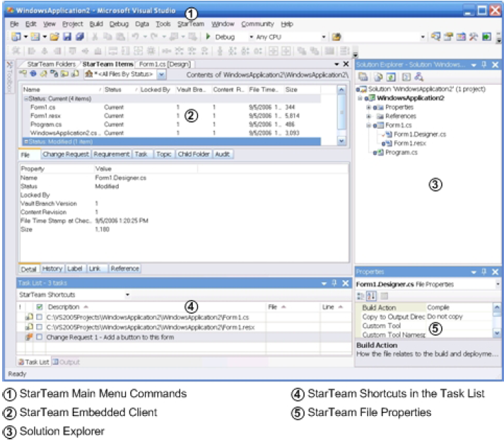
Task: Sort tasks by the Line column header
Action: tap(336, 306)
